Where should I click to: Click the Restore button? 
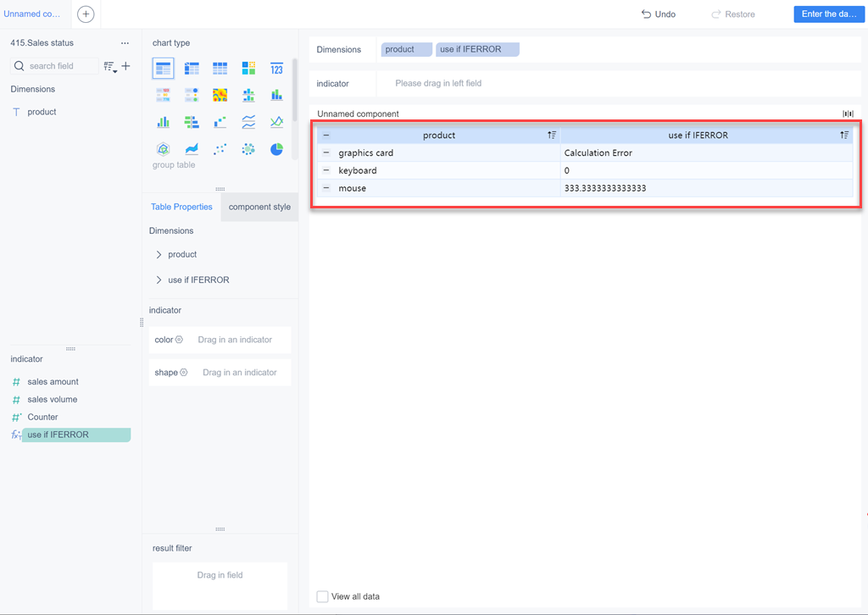tap(733, 14)
